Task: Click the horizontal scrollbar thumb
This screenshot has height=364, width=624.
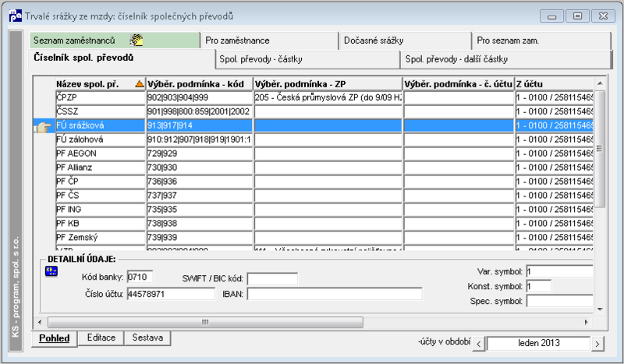Action: point(205,322)
